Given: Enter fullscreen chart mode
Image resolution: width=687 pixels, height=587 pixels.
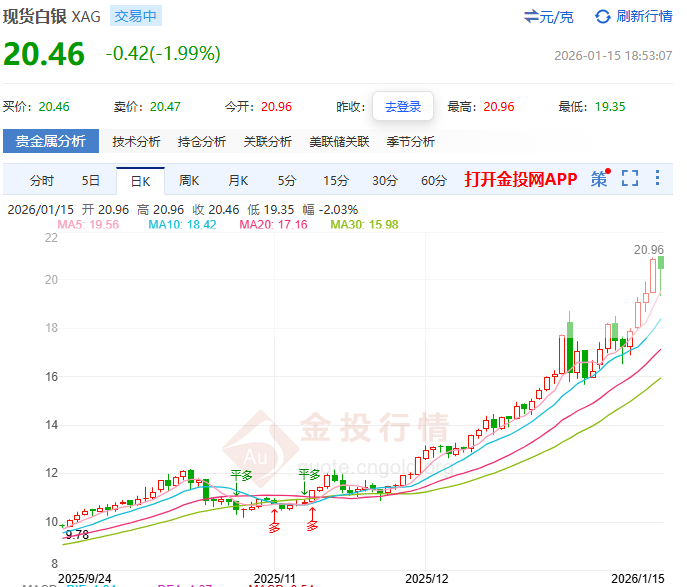Looking at the screenshot, I should click(x=629, y=179).
